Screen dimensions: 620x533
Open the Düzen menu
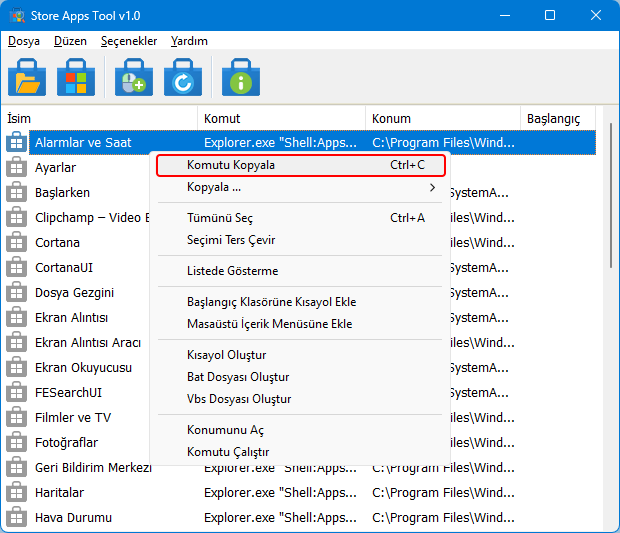tap(70, 41)
